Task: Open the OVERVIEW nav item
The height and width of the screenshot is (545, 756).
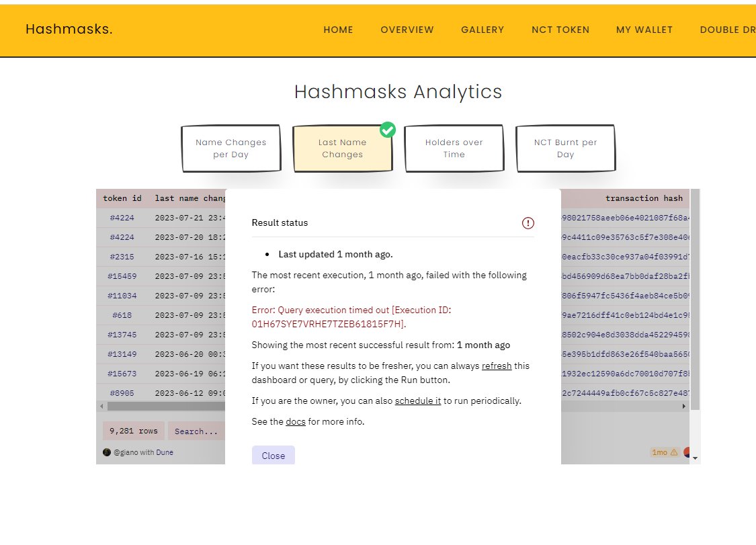Action: click(x=407, y=30)
